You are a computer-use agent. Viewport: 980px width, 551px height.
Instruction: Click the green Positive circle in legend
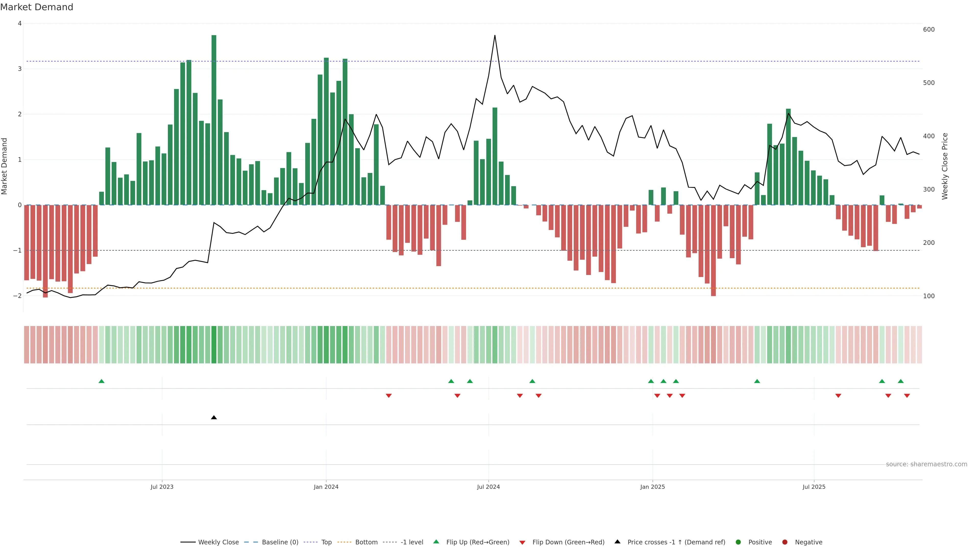tap(738, 542)
